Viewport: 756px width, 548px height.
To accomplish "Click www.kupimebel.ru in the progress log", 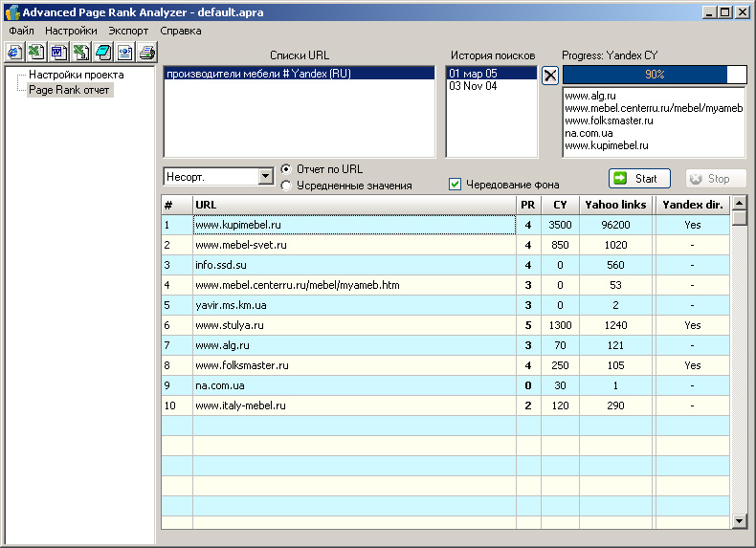I will click(x=607, y=145).
